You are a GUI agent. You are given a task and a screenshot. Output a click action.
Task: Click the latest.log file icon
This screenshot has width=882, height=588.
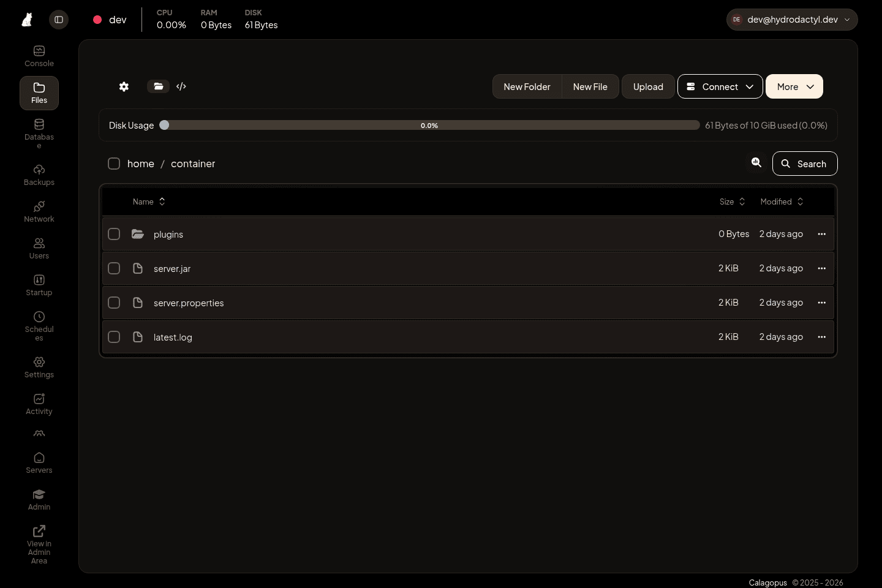pyautogui.click(x=138, y=337)
